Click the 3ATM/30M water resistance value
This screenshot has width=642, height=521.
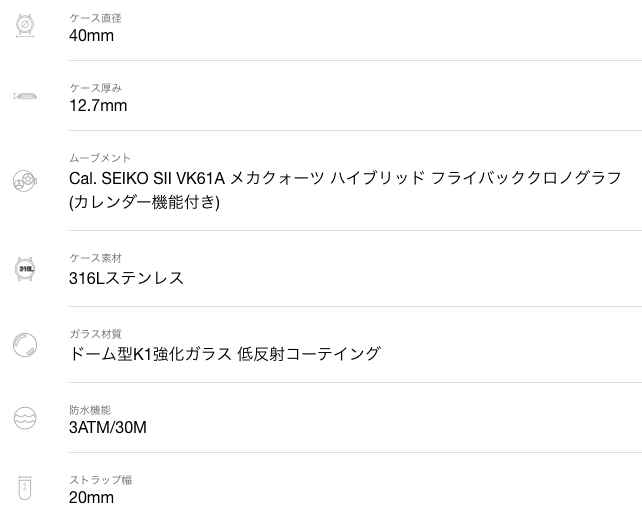108,428
